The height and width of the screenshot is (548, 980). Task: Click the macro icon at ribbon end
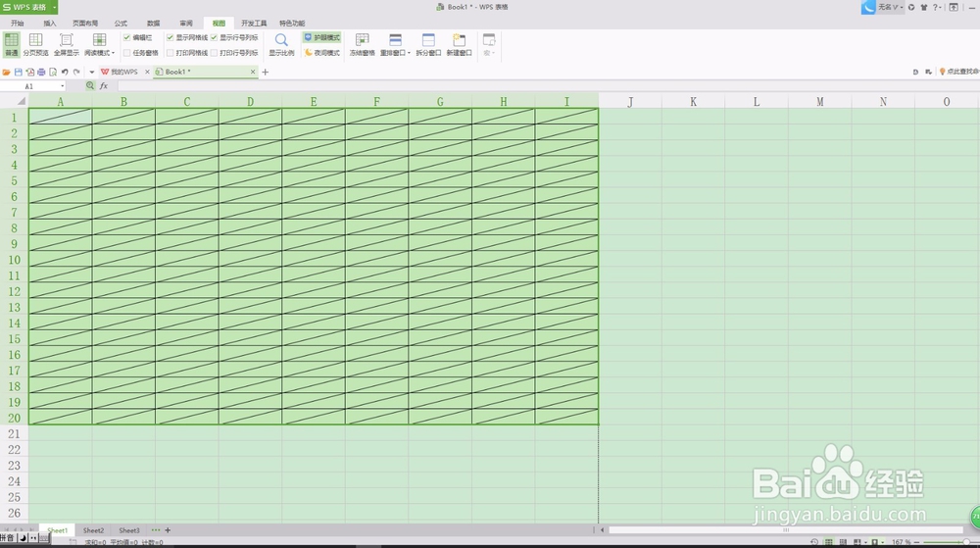[489, 40]
